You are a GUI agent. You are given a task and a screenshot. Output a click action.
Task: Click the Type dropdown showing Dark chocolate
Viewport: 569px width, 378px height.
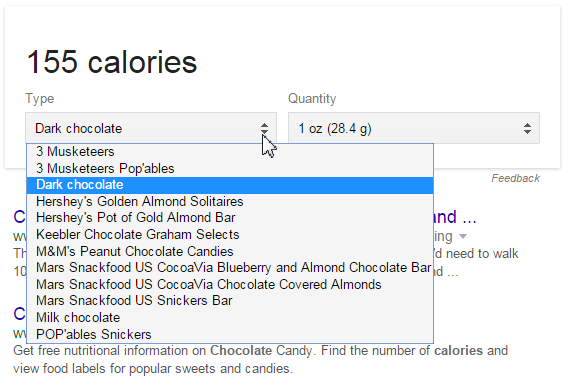(x=151, y=128)
